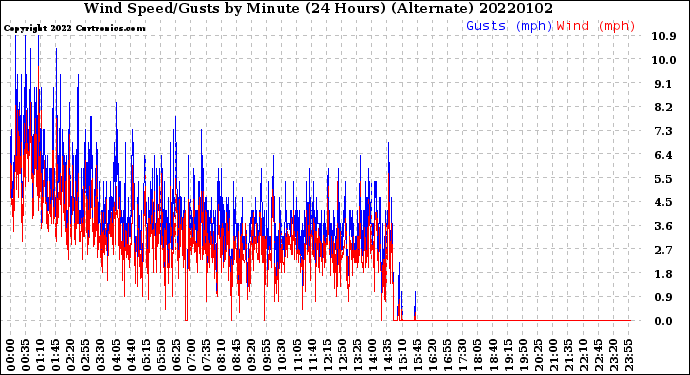Click x-axis time label 12:50
The height and width of the screenshot is (375, 690).
click(342, 355)
